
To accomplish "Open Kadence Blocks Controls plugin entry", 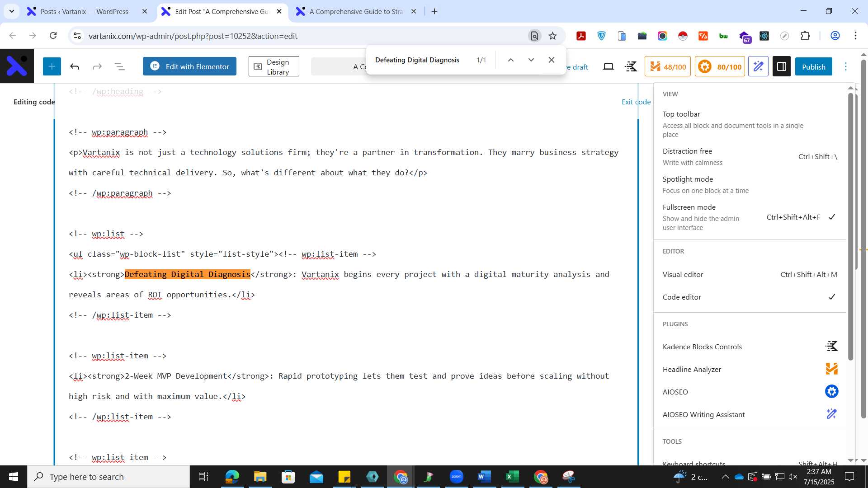I will point(750,347).
